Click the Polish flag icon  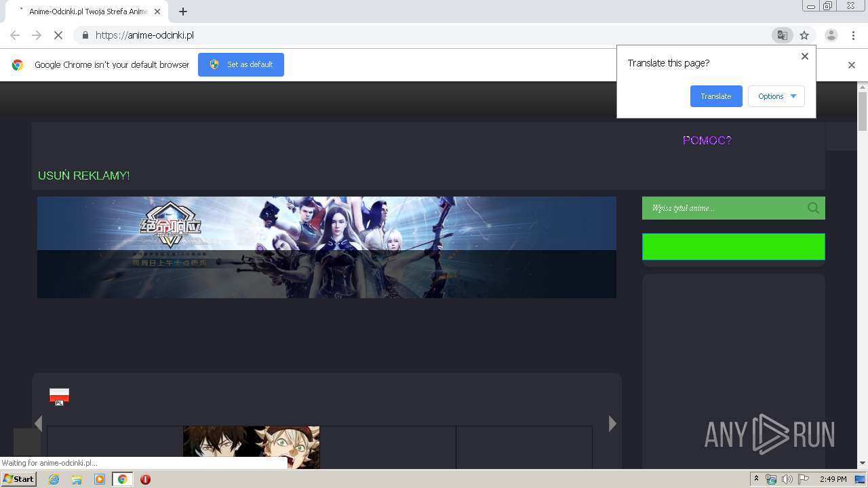[59, 396]
